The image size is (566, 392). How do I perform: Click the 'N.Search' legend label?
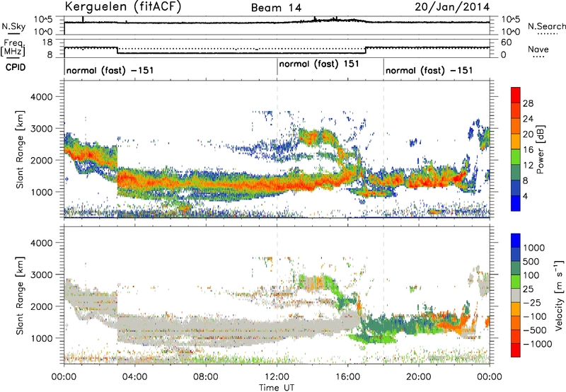[x=546, y=26]
